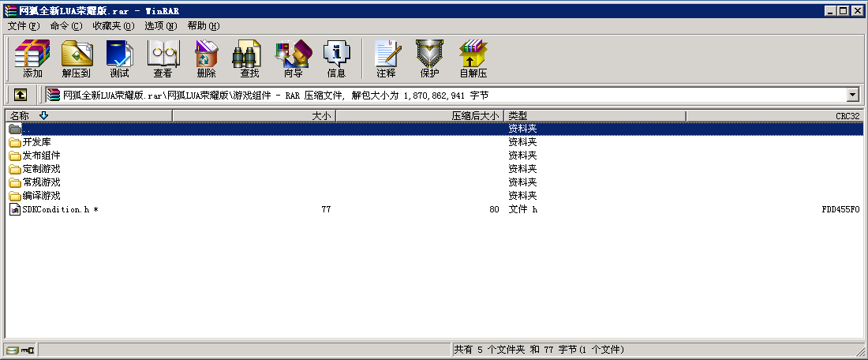This screenshot has width=868, height=360.
Task: Go up one folder level button
Action: pyautogui.click(x=20, y=95)
